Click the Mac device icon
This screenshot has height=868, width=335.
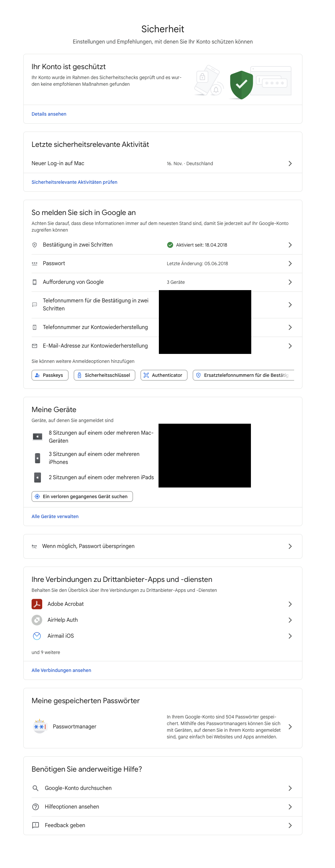[38, 436]
